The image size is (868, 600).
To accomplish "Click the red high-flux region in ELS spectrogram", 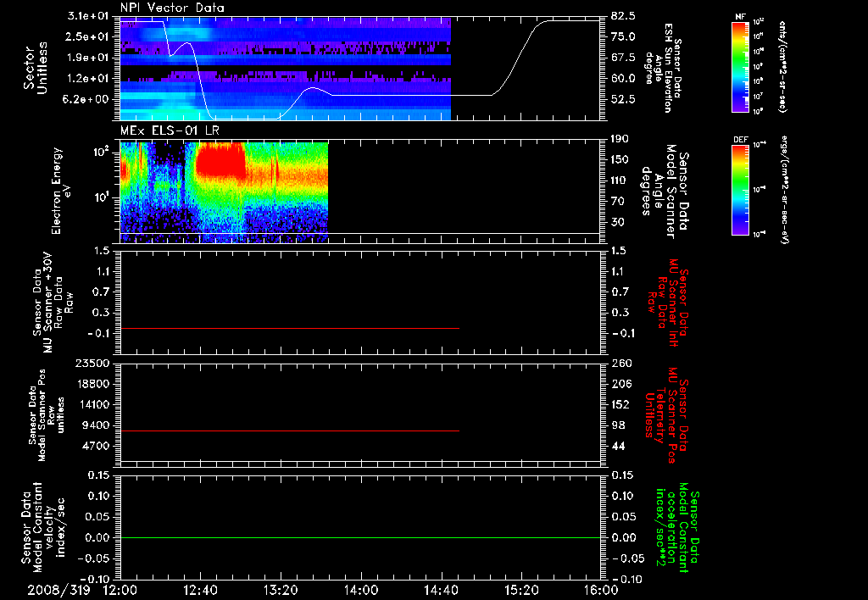I will click(220, 160).
